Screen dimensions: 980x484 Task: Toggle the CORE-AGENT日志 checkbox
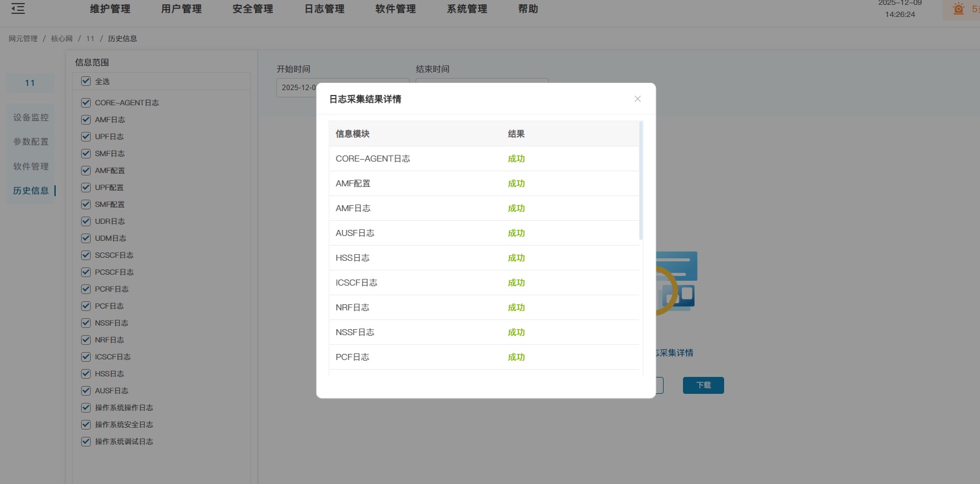pyautogui.click(x=86, y=103)
